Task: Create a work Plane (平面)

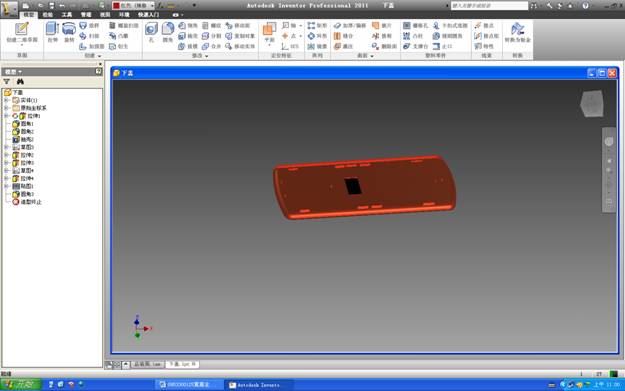Action: coord(269,32)
